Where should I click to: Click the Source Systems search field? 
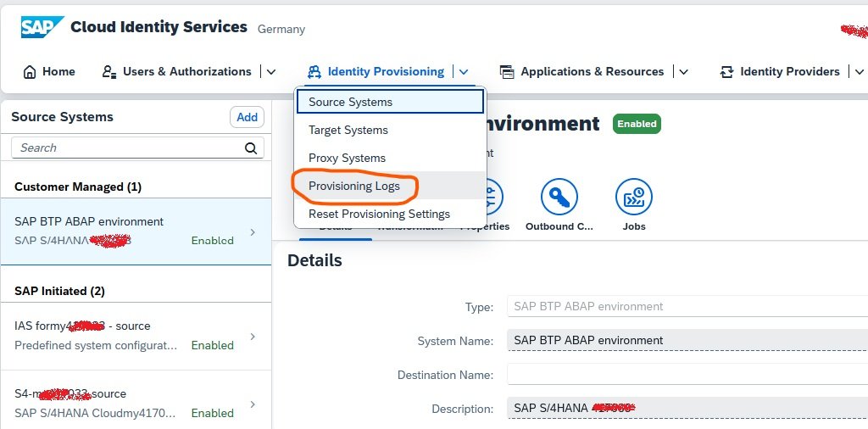127,148
